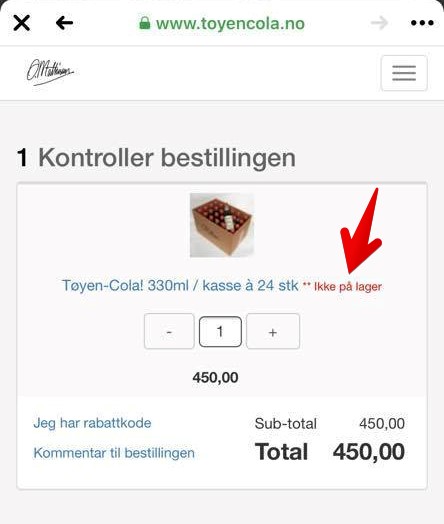
Task: Go back using the left arrow
Action: pyautogui.click(x=64, y=23)
